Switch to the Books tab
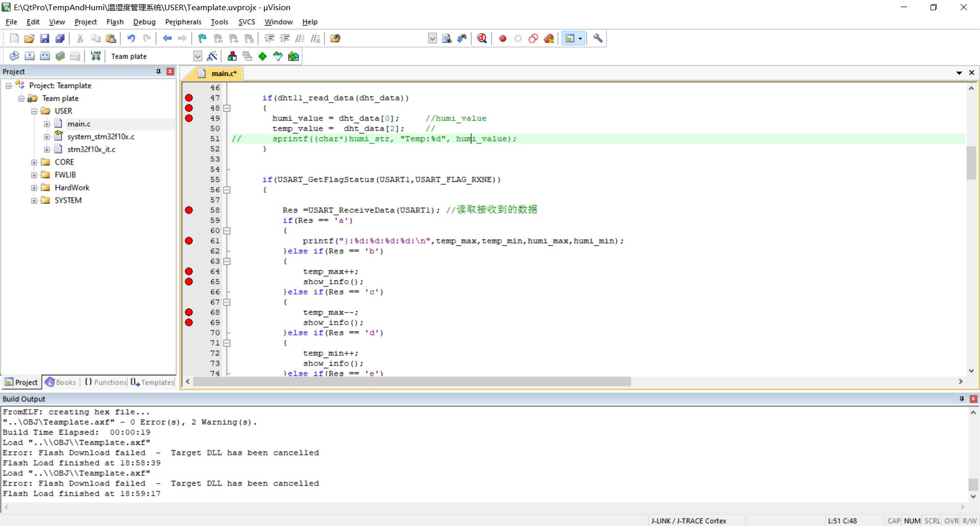980x526 pixels. pos(61,382)
